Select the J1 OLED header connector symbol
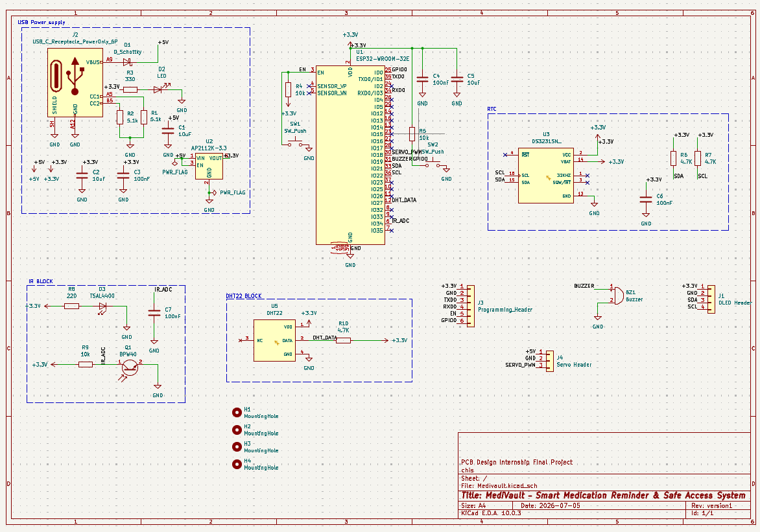760x532 pixels. click(711, 299)
